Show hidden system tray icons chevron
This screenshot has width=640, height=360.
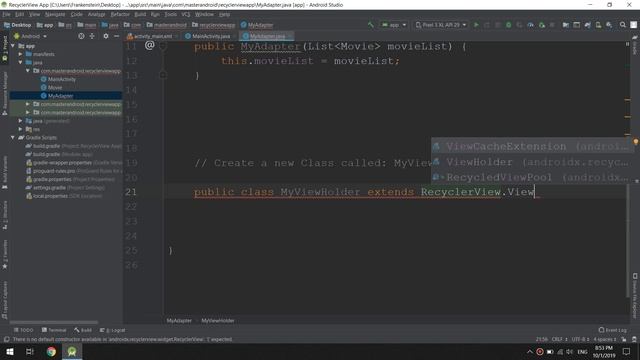529,351
